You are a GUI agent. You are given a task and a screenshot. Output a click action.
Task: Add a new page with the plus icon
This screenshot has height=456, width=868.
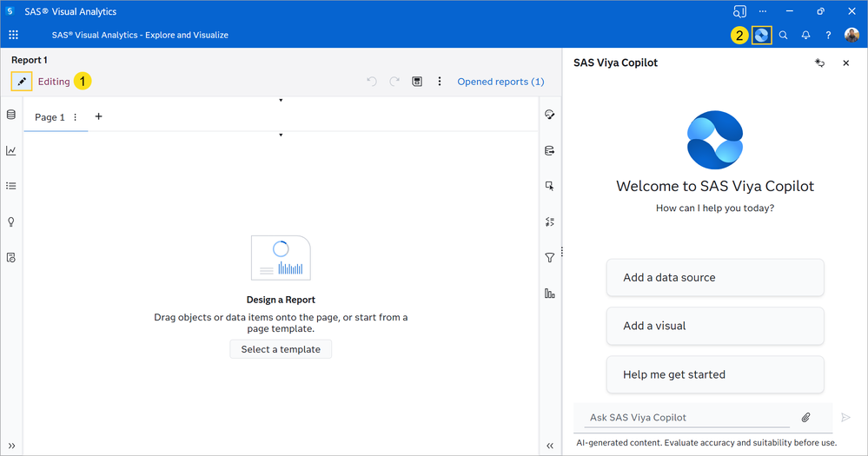(98, 116)
